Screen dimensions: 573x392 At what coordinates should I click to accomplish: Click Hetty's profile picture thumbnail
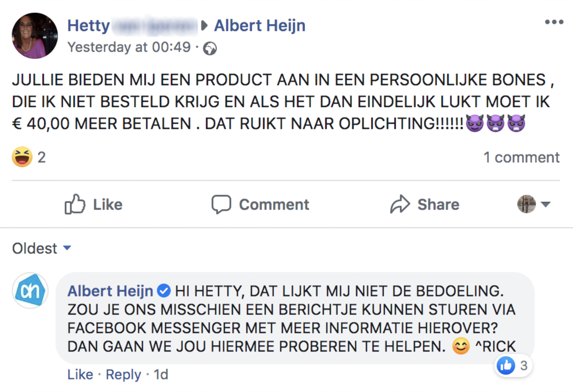tap(35, 36)
